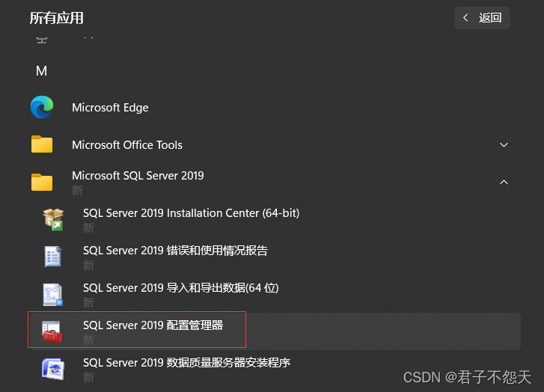
Task: Click the 错误和使用情况报告 document icon
Action: click(53, 257)
